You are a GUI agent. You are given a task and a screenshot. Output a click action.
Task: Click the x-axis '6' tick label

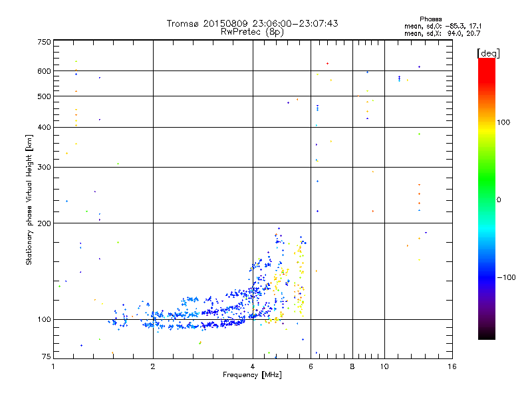[x=311, y=366]
